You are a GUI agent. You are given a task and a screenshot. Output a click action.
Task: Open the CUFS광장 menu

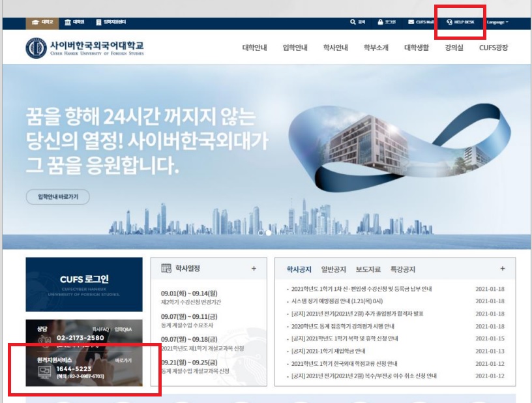tap(494, 48)
